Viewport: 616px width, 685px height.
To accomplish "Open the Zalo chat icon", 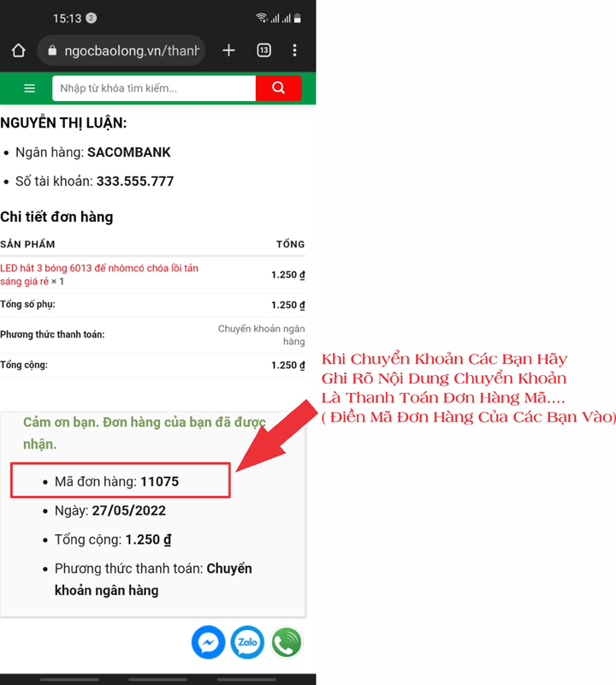I will pyautogui.click(x=247, y=642).
